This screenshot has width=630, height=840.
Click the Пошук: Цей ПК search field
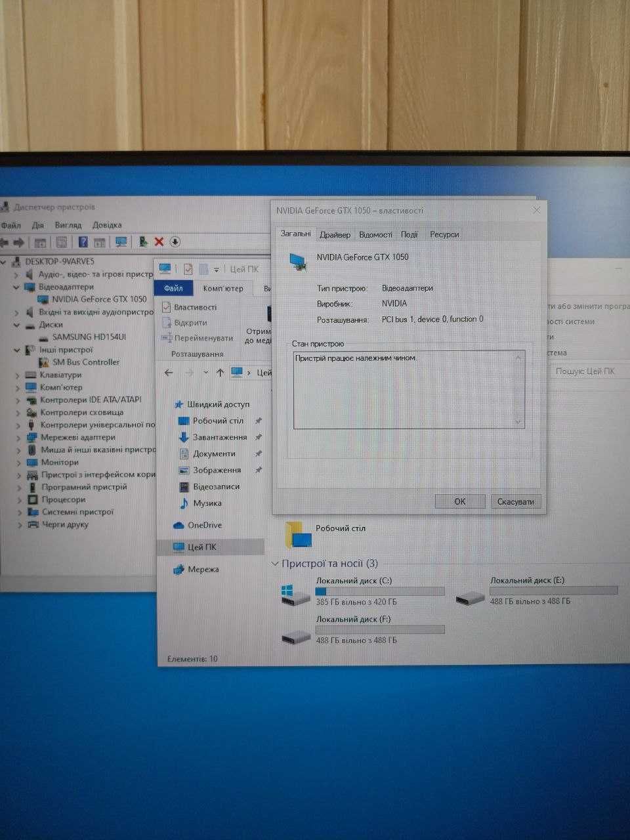coord(590,371)
